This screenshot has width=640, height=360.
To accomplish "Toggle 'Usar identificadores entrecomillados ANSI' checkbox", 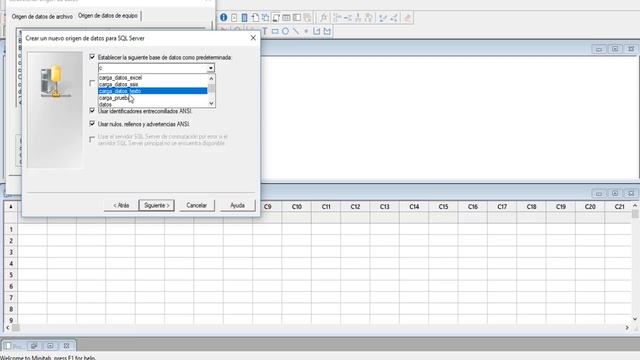I will 92,111.
